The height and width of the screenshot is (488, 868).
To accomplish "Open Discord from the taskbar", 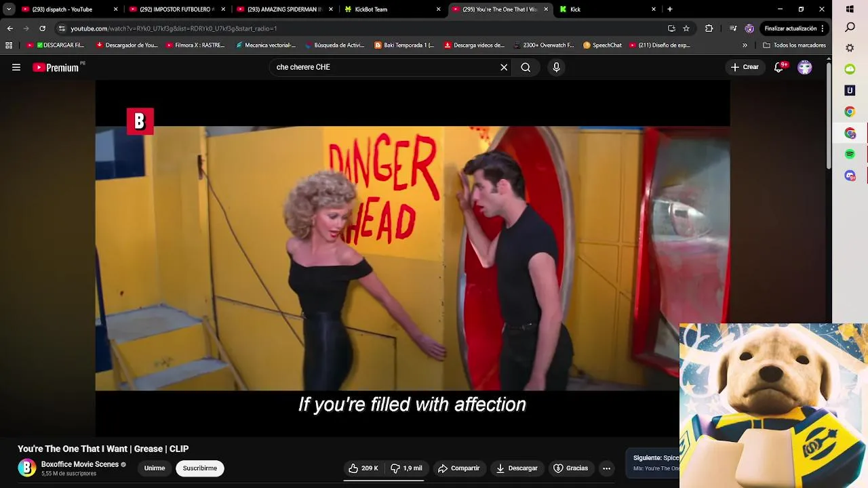I will click(850, 176).
